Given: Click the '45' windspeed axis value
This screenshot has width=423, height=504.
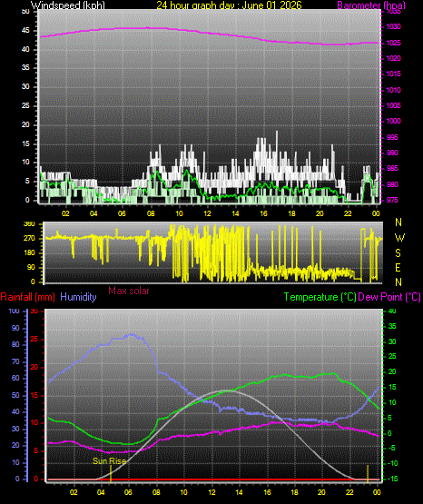Looking at the screenshot, I should pyautogui.click(x=25, y=31).
